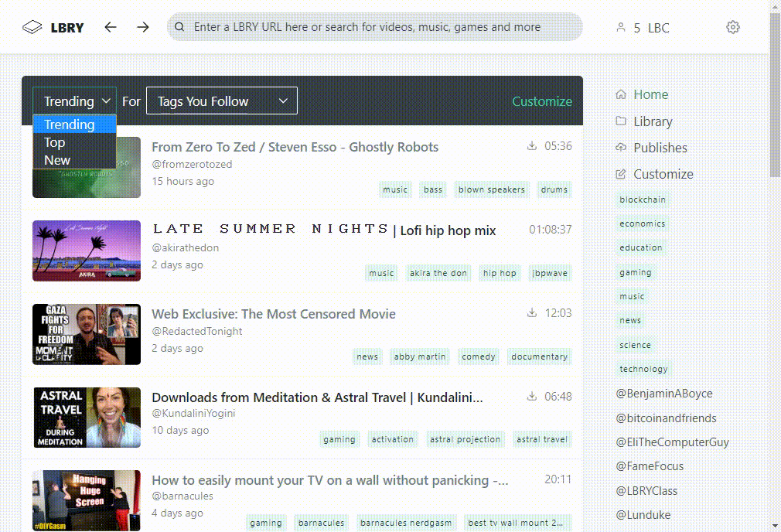This screenshot has height=532, width=781.
Task: Go back with the left arrow
Action: pos(111,27)
